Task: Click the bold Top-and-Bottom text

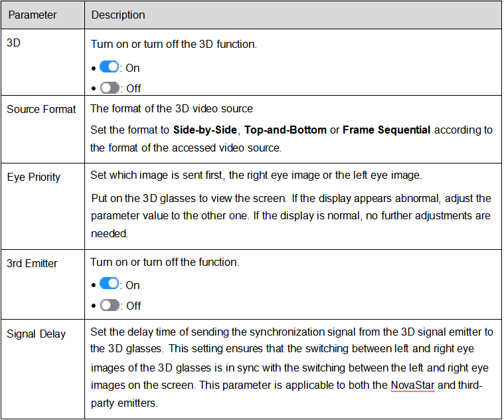Action: coord(286,130)
